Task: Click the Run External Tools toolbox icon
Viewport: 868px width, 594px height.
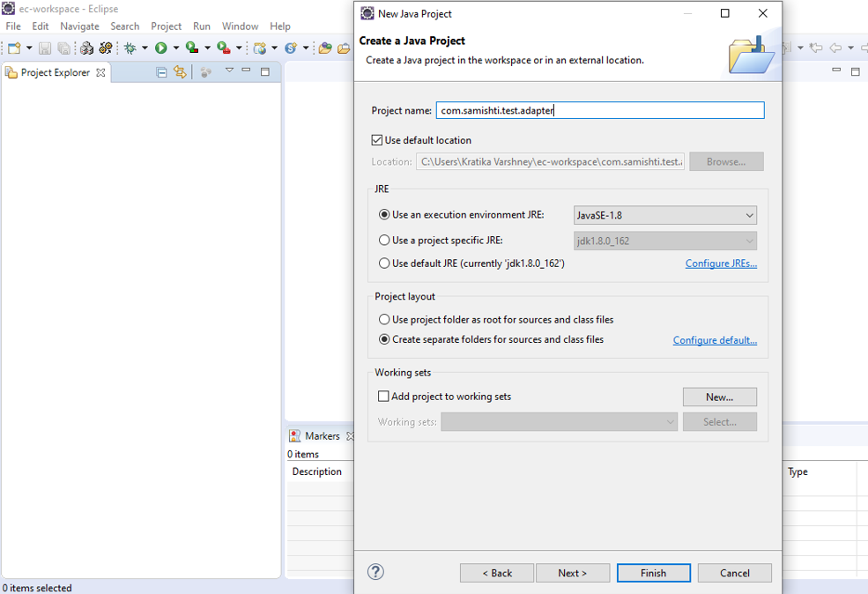Action: pyautogui.click(x=224, y=48)
